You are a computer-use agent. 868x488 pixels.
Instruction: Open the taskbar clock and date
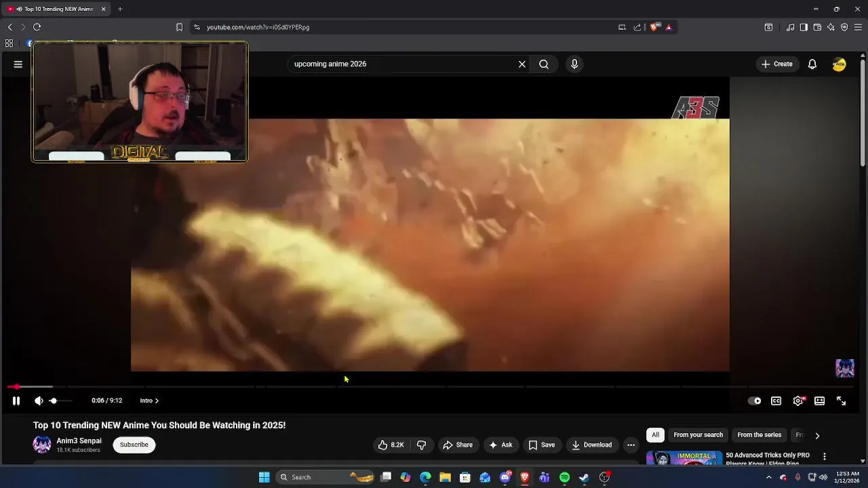(x=848, y=477)
